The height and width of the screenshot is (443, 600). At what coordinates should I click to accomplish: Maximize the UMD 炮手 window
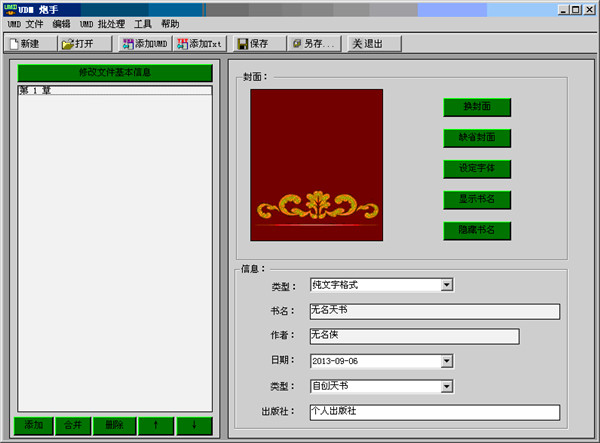click(576, 10)
